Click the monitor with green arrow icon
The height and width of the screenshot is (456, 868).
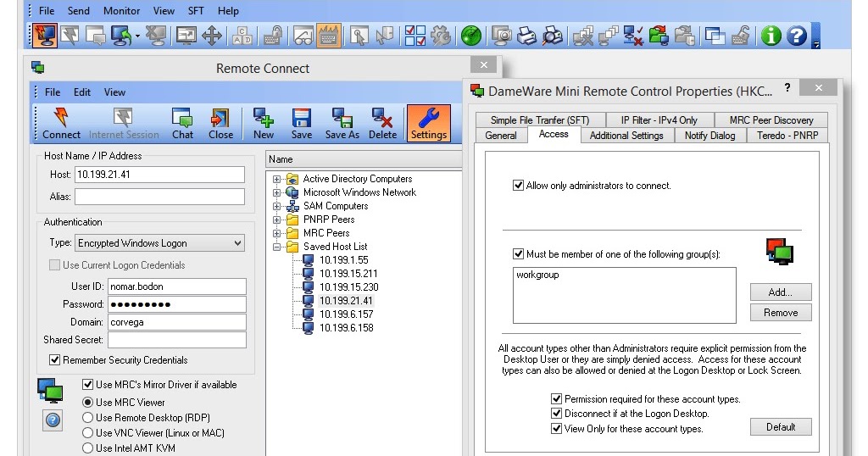coord(120,36)
